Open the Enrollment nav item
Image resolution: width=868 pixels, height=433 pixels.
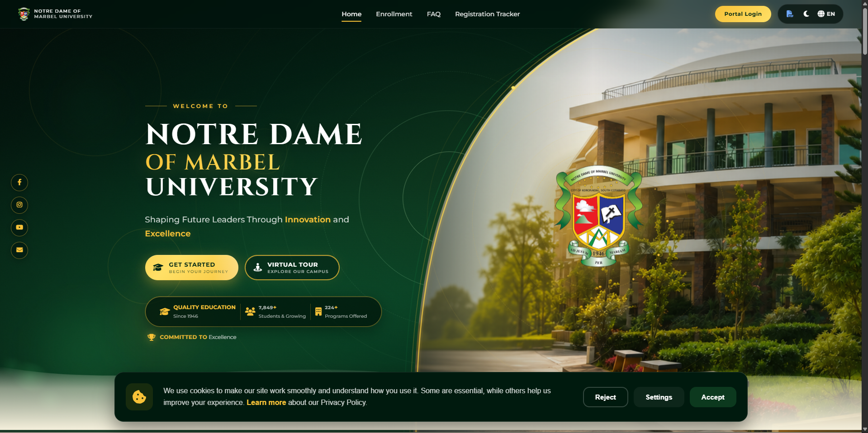(394, 14)
